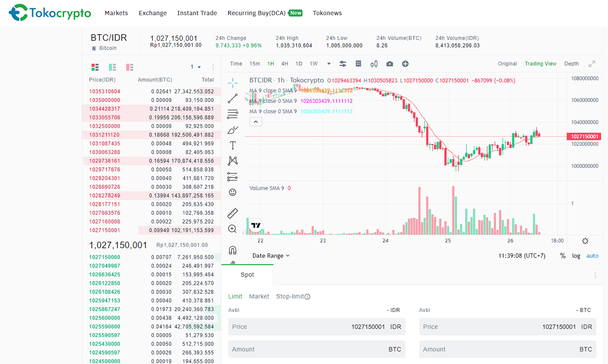Switch chart to Original view
The height and width of the screenshot is (364, 608).
[507, 64]
